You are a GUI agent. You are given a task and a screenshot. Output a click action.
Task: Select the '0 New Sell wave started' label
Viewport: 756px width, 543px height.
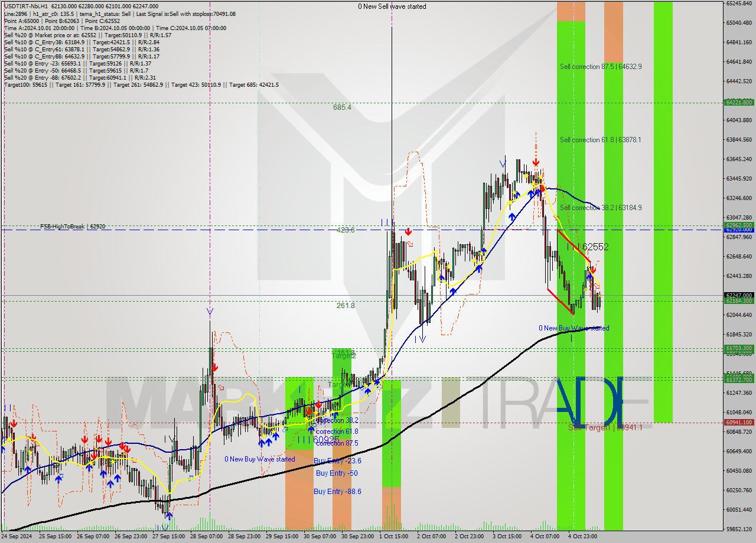coord(392,6)
